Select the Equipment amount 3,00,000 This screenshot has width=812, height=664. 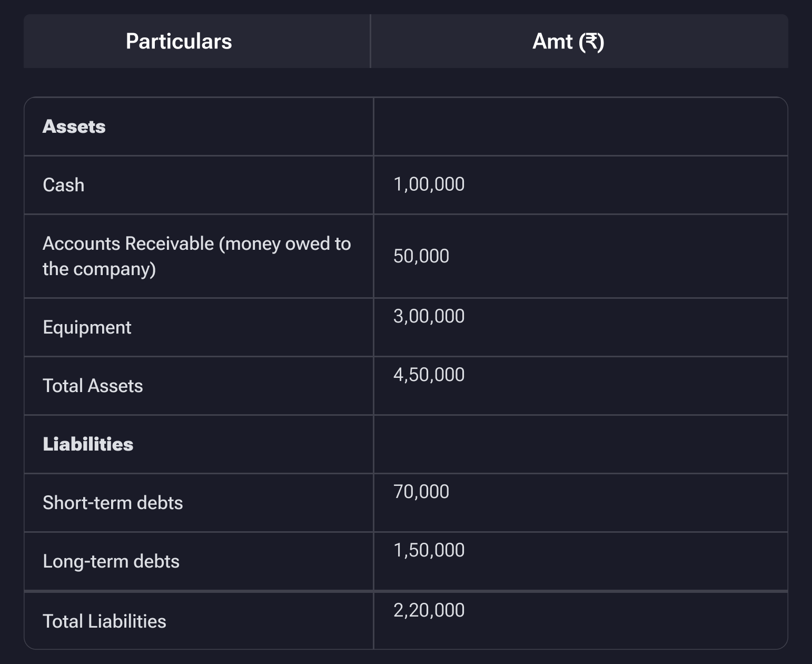428,316
